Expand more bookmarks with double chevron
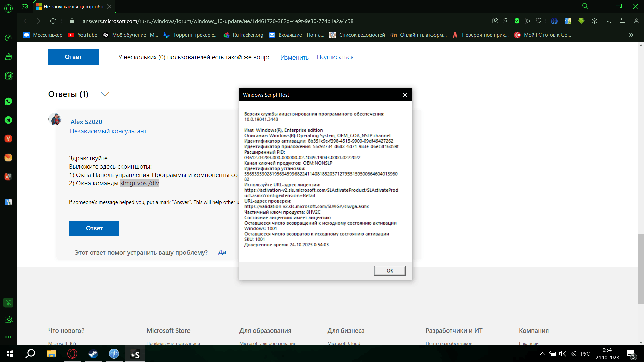The image size is (644, 362). 631,35
